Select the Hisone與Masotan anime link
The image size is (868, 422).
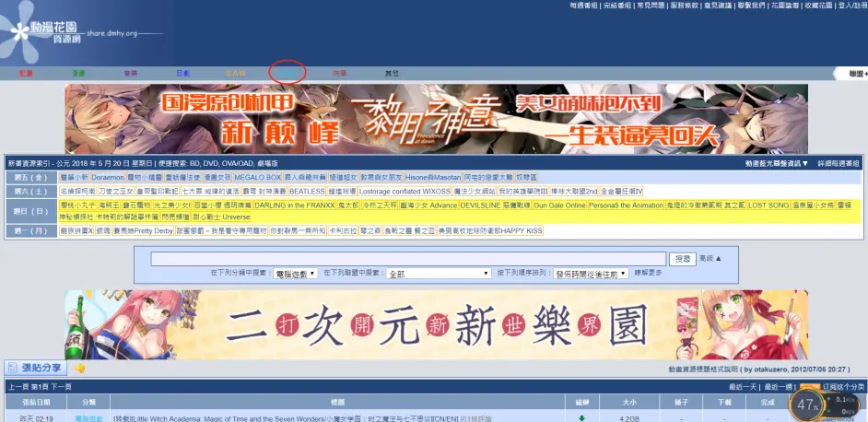tap(433, 177)
